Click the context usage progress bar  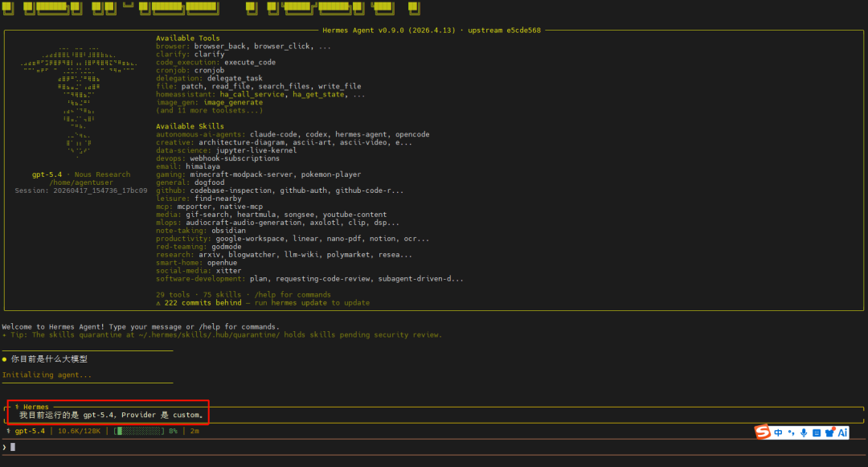tap(139, 431)
